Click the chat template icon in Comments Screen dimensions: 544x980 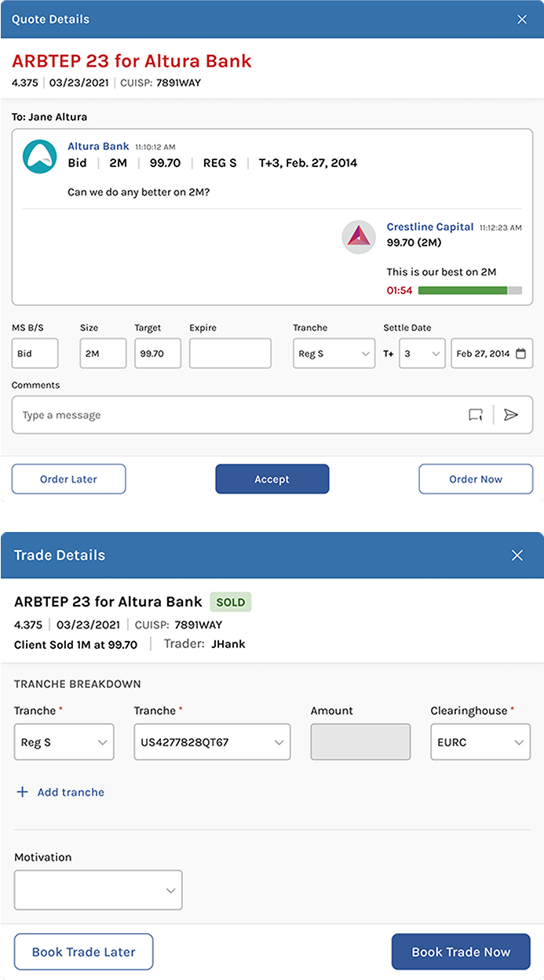(x=476, y=415)
